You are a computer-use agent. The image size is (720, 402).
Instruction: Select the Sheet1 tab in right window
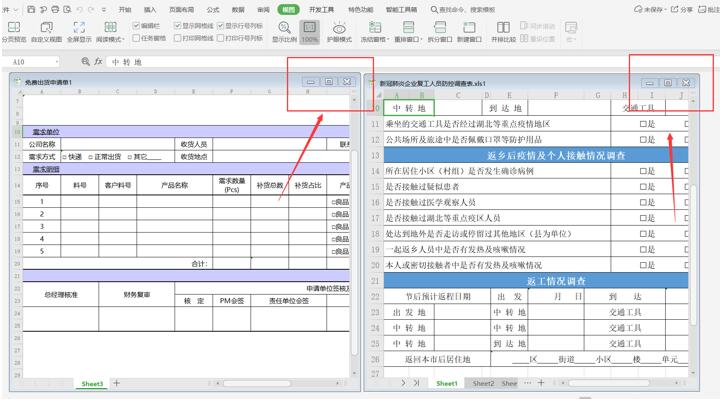tap(447, 383)
